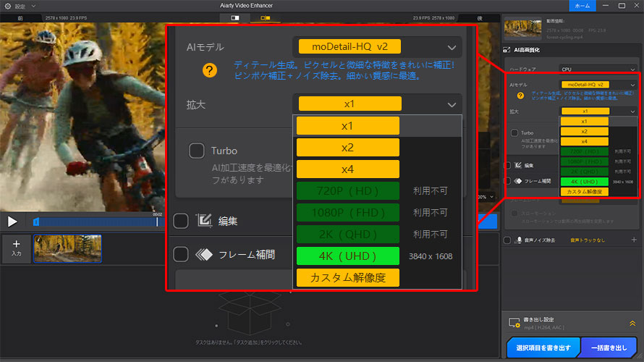This screenshot has width=644, height=362.
Task: Select x1 in the enlarged callout list
Action: (347, 126)
